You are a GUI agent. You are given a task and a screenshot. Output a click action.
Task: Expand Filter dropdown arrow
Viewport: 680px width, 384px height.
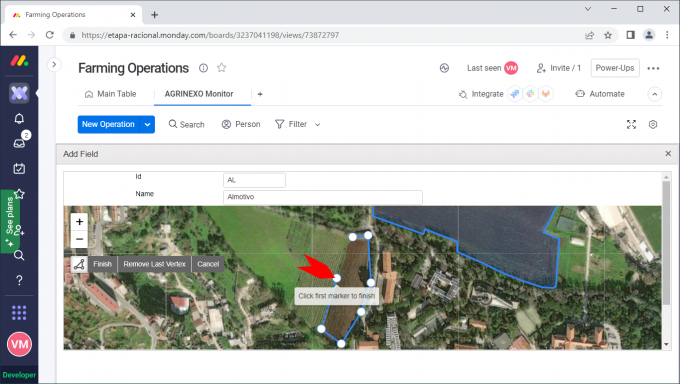[317, 125]
